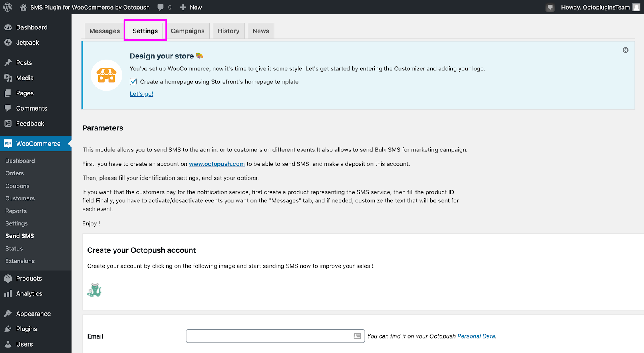Click the home icon beside the site name
The image size is (644, 353).
(23, 7)
